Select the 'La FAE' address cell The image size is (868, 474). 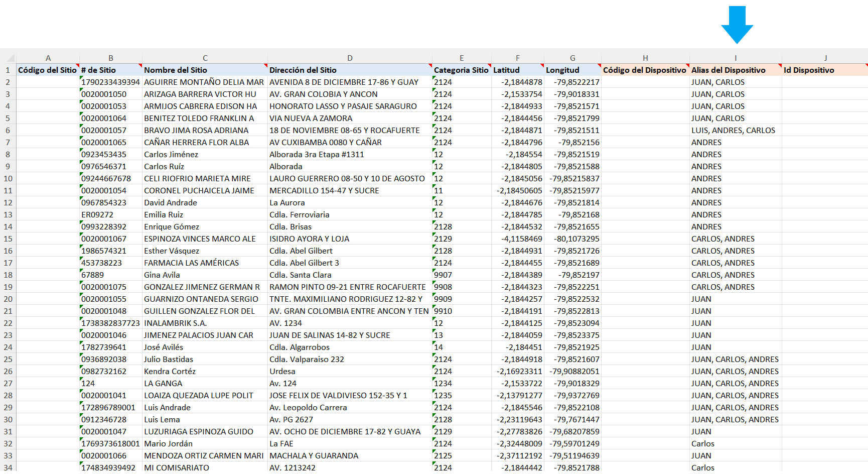[x=350, y=443]
